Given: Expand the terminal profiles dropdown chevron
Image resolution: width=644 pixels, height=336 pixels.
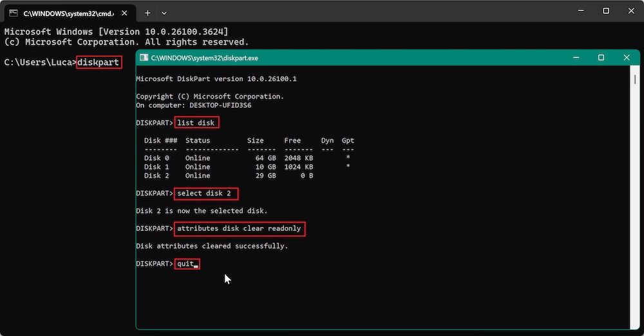Looking at the screenshot, I should point(164,12).
